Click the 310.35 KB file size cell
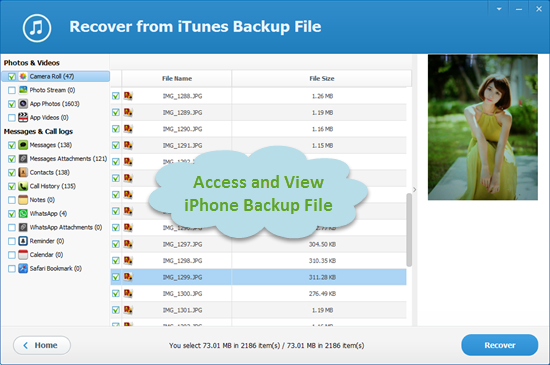The width and height of the screenshot is (550, 365). pos(322,261)
